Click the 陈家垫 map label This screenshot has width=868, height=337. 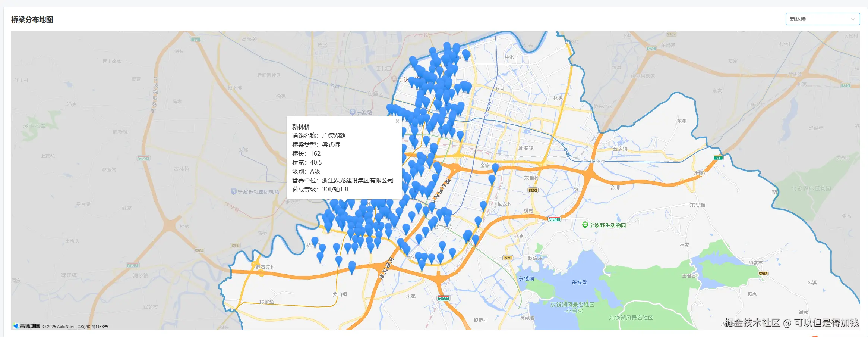point(267,302)
